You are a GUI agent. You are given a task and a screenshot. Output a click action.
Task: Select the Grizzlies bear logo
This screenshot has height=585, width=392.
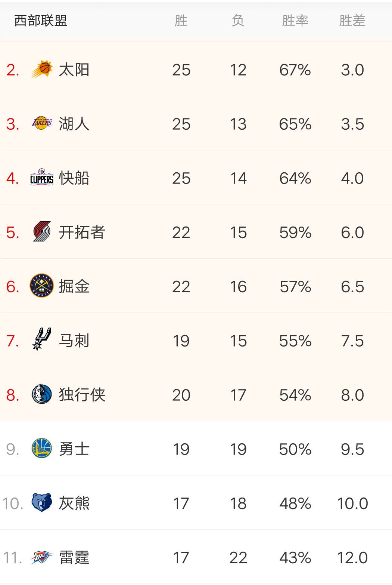(42, 503)
